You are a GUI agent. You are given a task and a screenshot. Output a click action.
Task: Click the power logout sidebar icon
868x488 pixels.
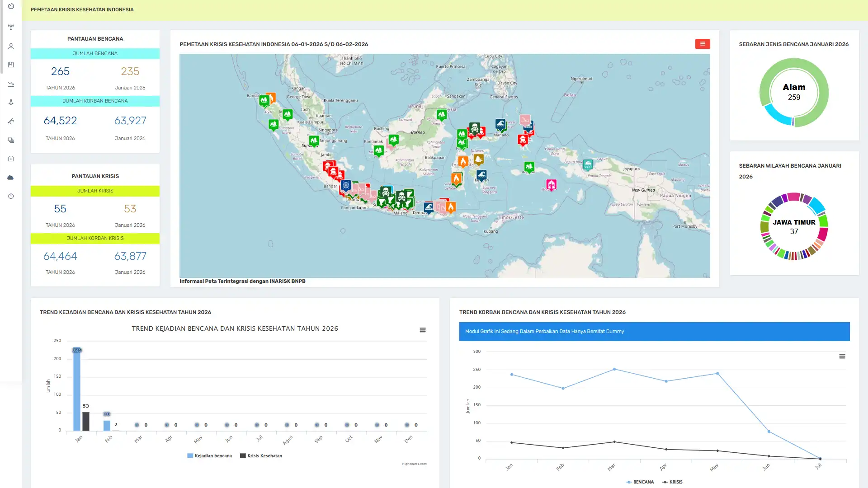(x=11, y=196)
